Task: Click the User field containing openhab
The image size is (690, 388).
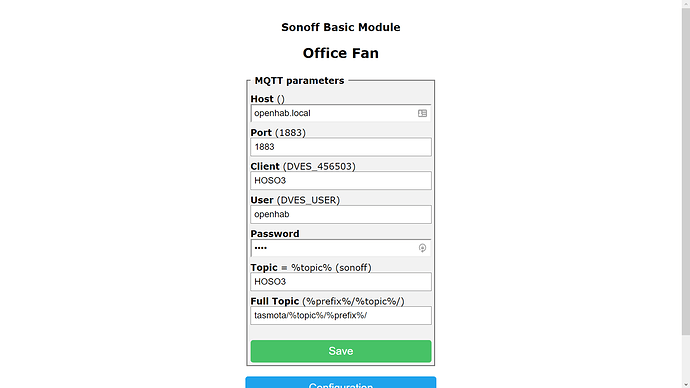Action: coord(341,214)
